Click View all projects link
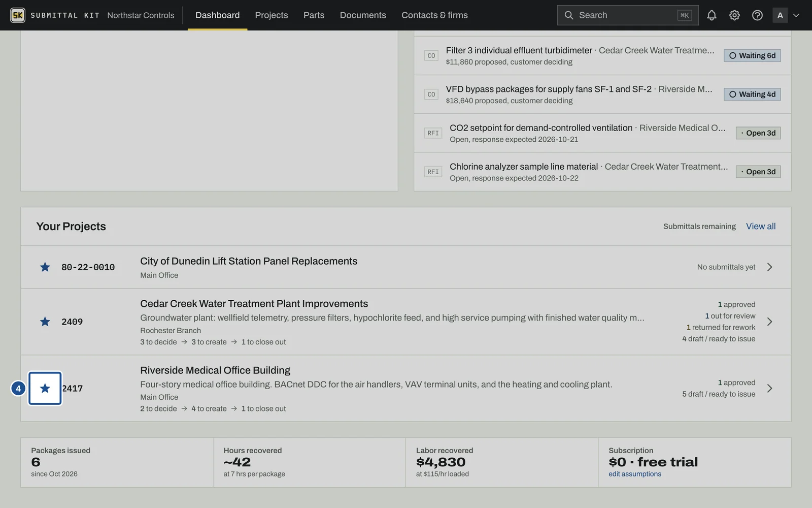Viewport: 812px width, 508px height. click(761, 226)
